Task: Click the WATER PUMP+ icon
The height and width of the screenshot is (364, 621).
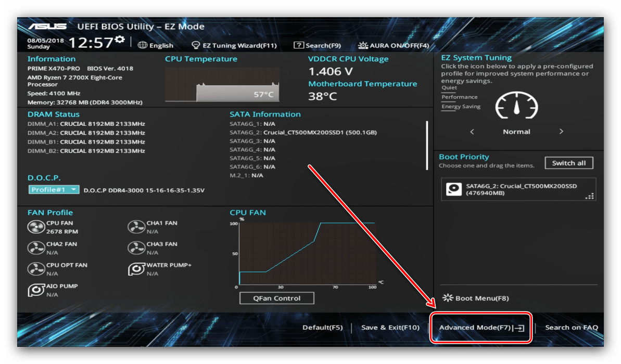Action: (x=136, y=269)
